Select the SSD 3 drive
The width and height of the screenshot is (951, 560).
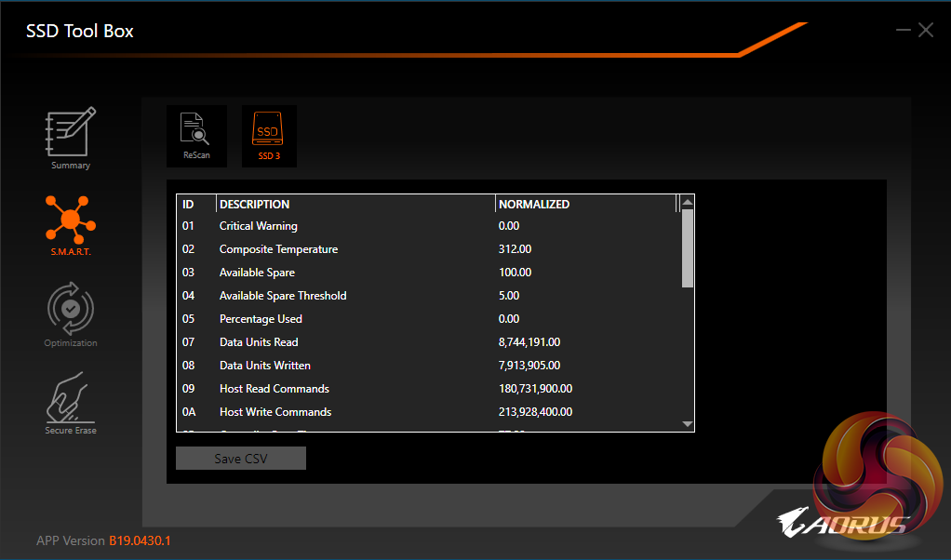pos(269,136)
